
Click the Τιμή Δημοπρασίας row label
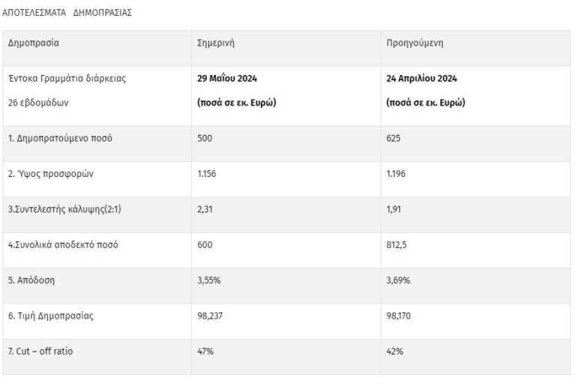click(51, 316)
